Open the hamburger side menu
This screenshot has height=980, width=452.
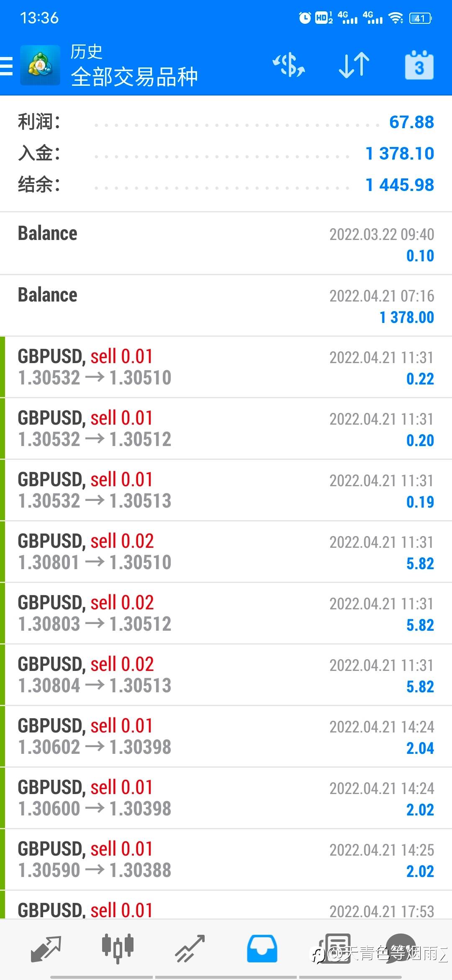(7, 66)
